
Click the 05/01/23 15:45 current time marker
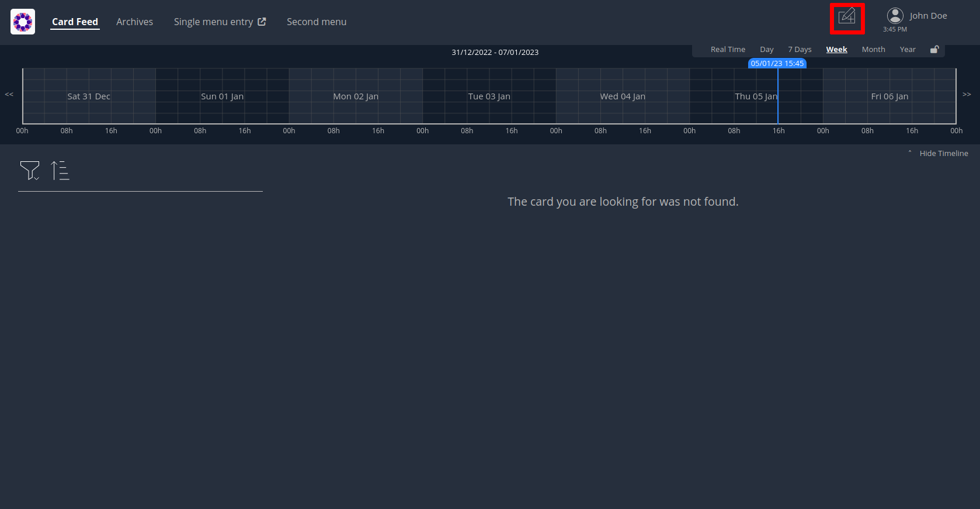click(x=777, y=63)
